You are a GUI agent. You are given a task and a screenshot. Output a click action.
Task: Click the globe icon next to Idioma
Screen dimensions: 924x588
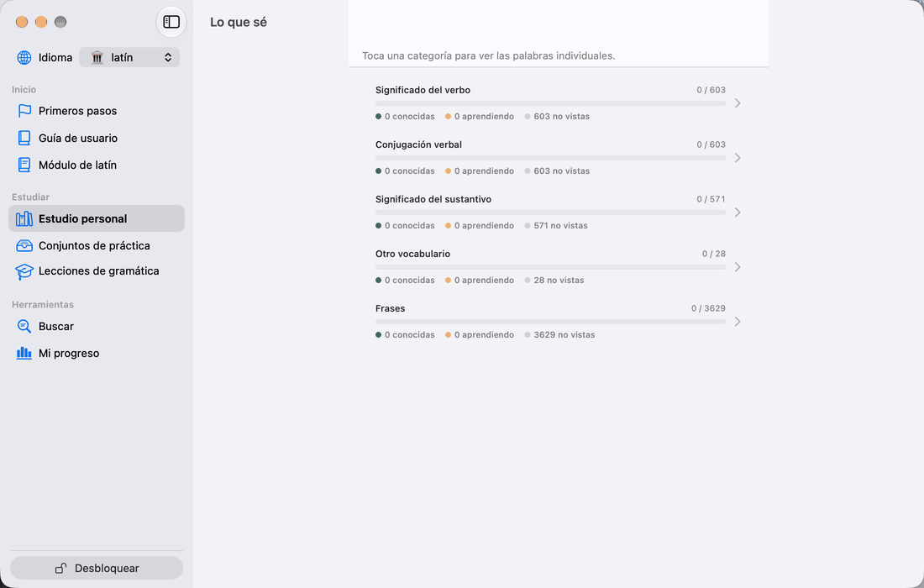pyautogui.click(x=24, y=57)
